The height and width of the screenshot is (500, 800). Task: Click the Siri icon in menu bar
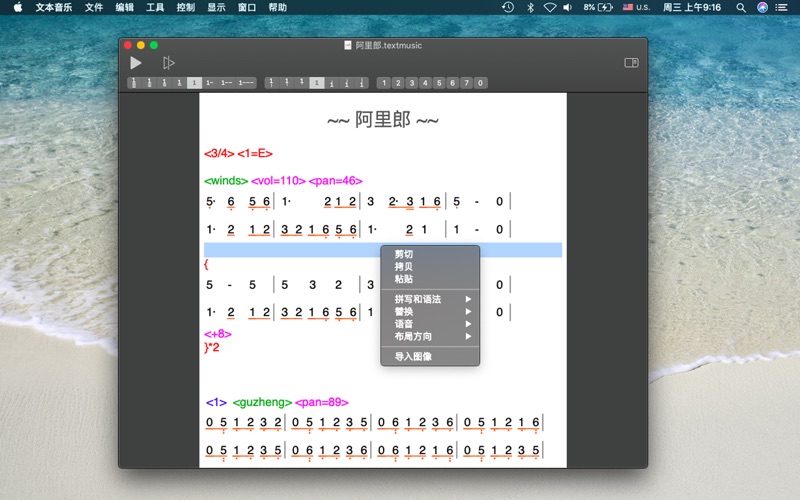[763, 7]
